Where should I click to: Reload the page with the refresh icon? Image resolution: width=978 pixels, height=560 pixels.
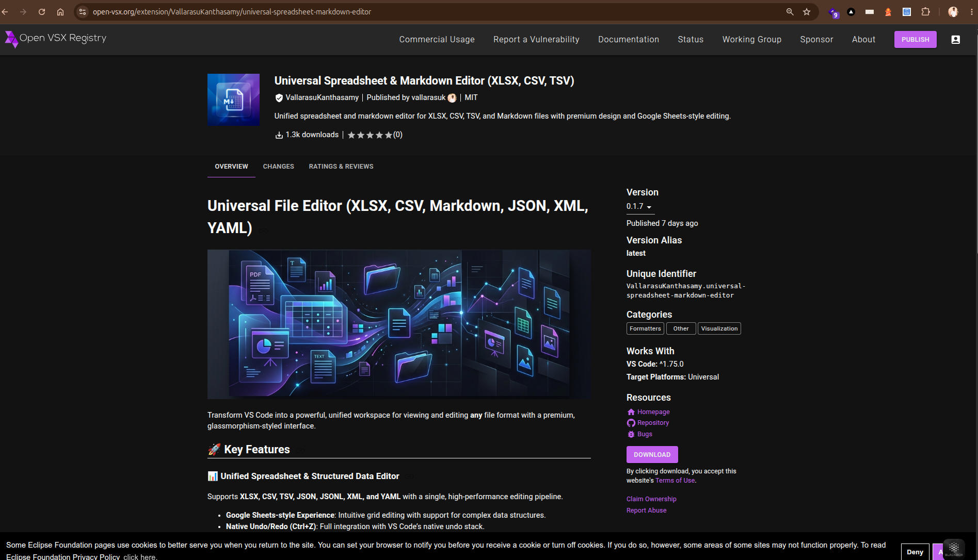click(42, 12)
